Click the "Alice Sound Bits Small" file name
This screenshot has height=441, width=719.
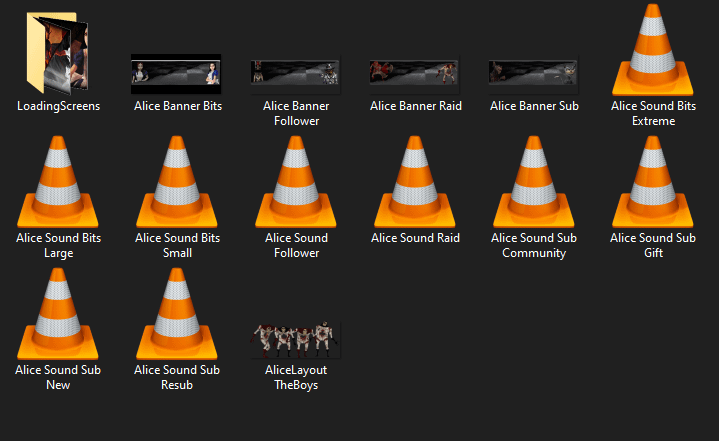click(177, 245)
